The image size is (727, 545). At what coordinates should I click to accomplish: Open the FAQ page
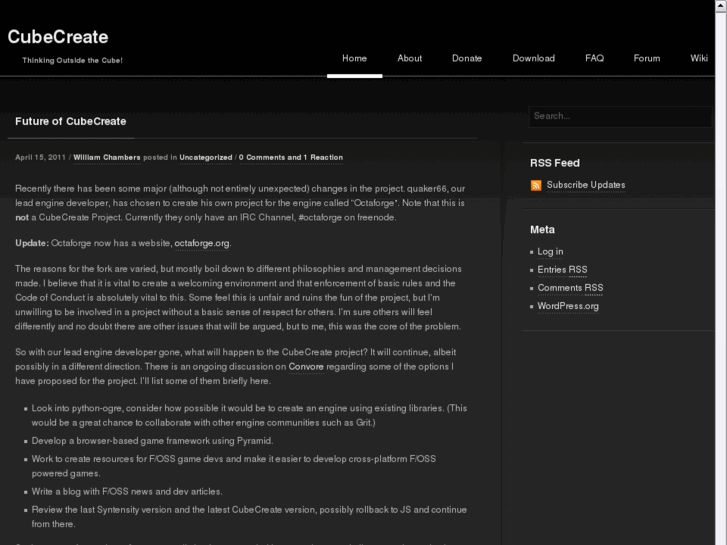(594, 58)
